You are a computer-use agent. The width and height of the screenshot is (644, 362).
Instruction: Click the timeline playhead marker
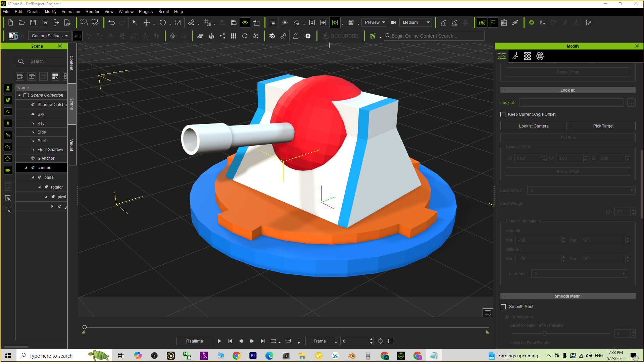coord(85,327)
